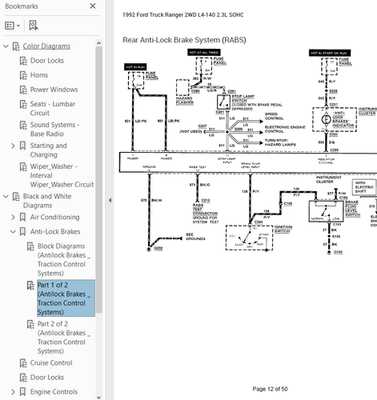This screenshot has height=400, width=377.
Task: Click the Anti-Lock Brakes ribbon icon
Action: [23, 232]
